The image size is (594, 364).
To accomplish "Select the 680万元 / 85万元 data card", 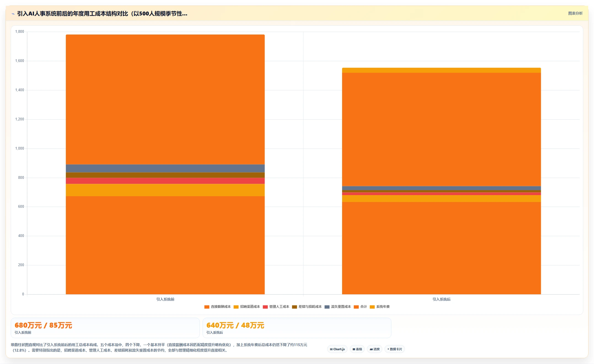I will 105,328.
